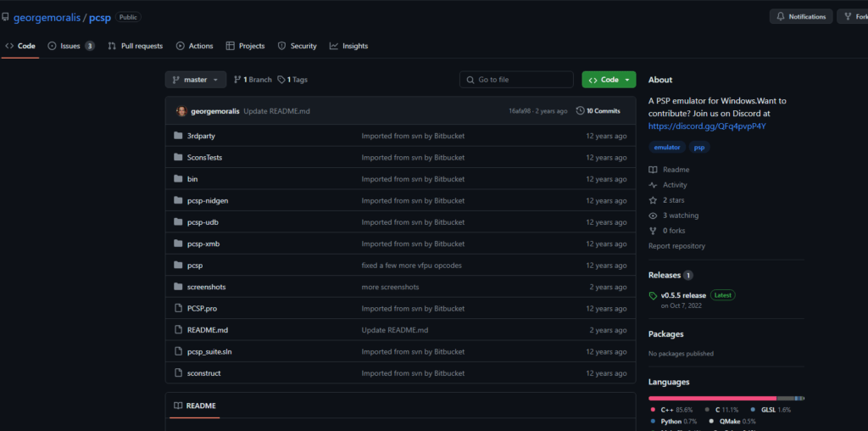This screenshot has width=868, height=431.
Task: Open commit hash 16afa98
Action: click(520, 111)
